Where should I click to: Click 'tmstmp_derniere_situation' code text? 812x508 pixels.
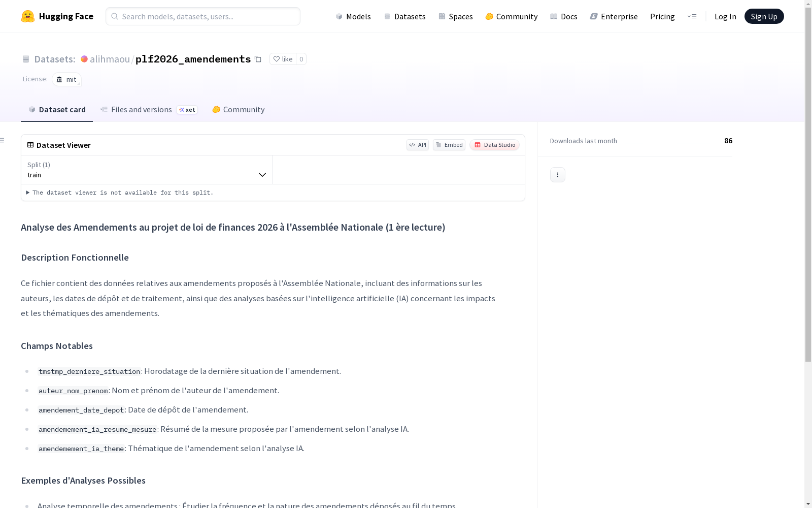[89, 371]
